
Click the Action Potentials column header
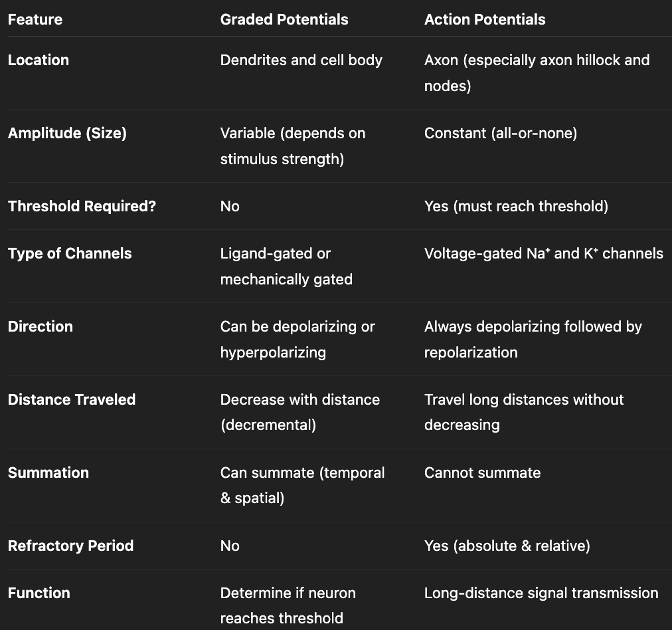[x=485, y=19]
